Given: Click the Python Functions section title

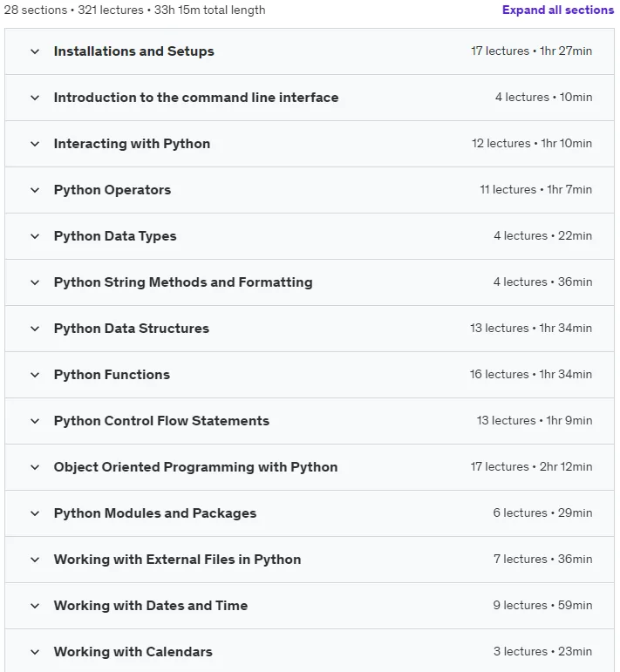Looking at the screenshot, I should 112,375.
